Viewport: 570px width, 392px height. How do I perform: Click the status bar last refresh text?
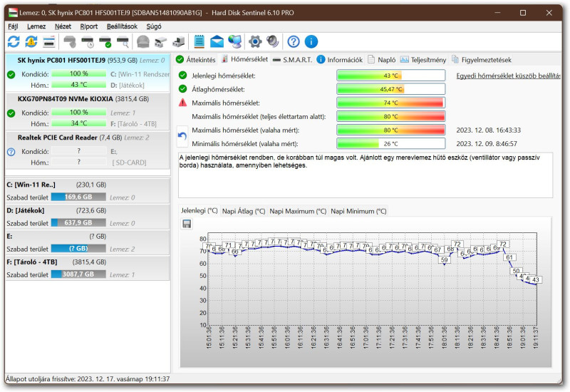click(x=88, y=379)
